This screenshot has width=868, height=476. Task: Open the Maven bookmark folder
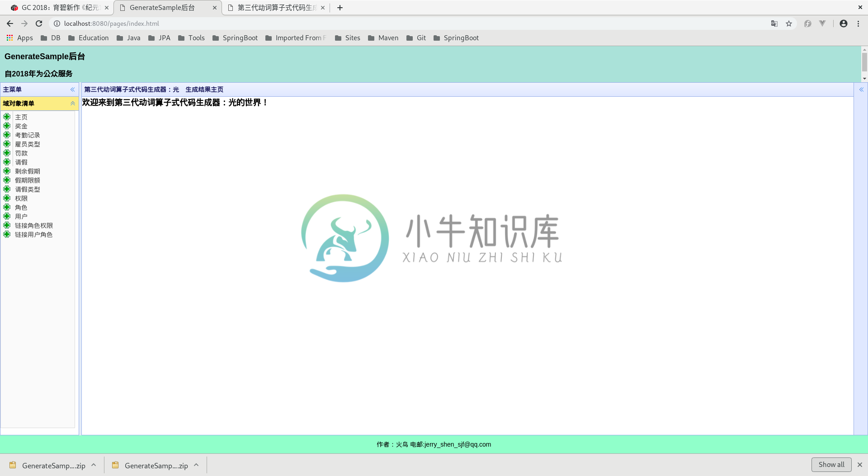[383, 38]
